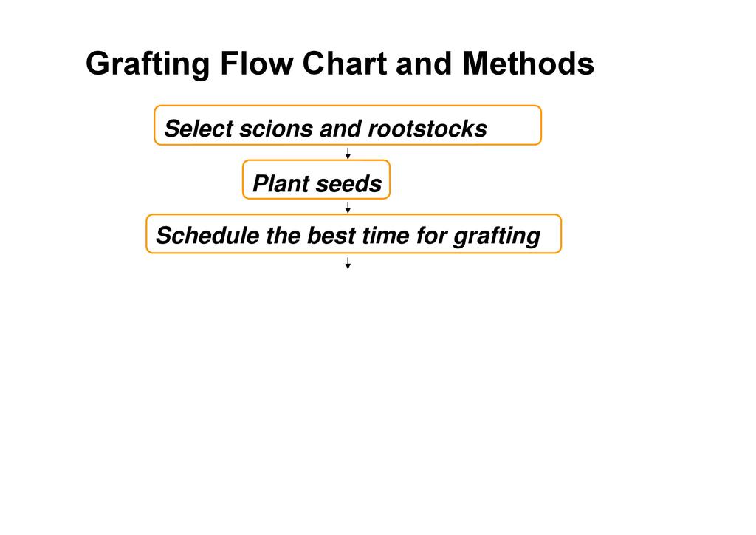Click the word 'rootstocks' in the first box
The height and width of the screenshot is (535, 756).
tap(427, 129)
